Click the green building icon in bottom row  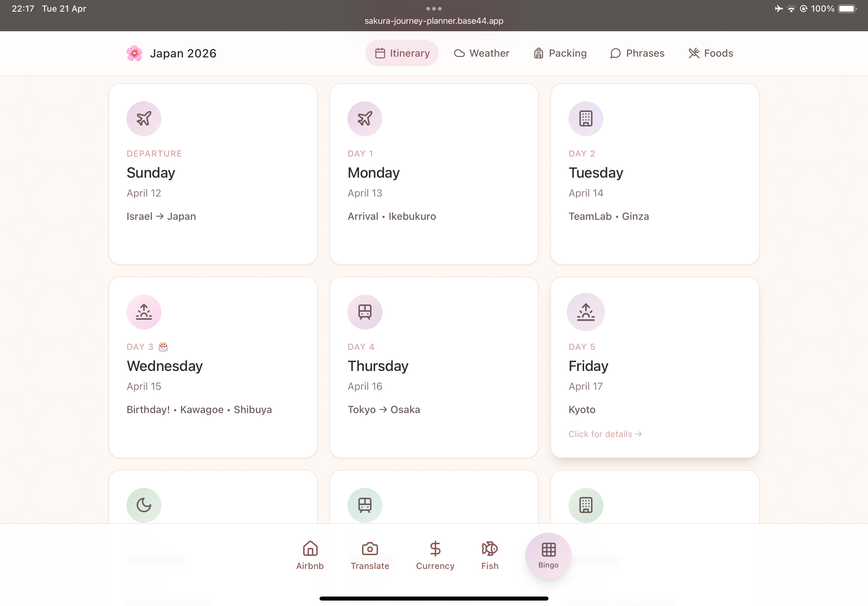pos(586,505)
